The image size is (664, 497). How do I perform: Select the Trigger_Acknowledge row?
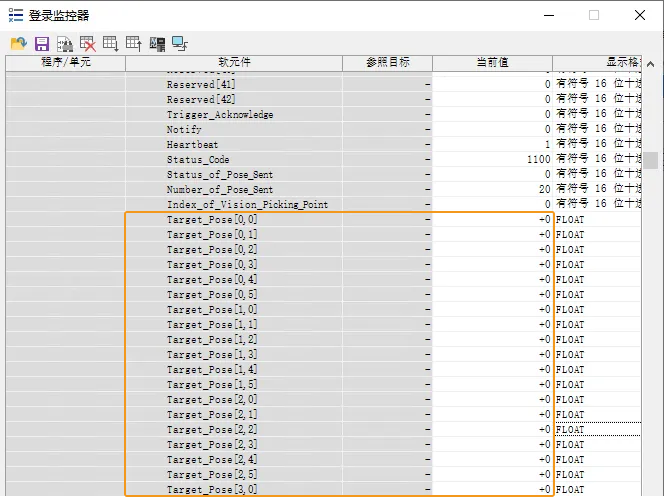324,114
